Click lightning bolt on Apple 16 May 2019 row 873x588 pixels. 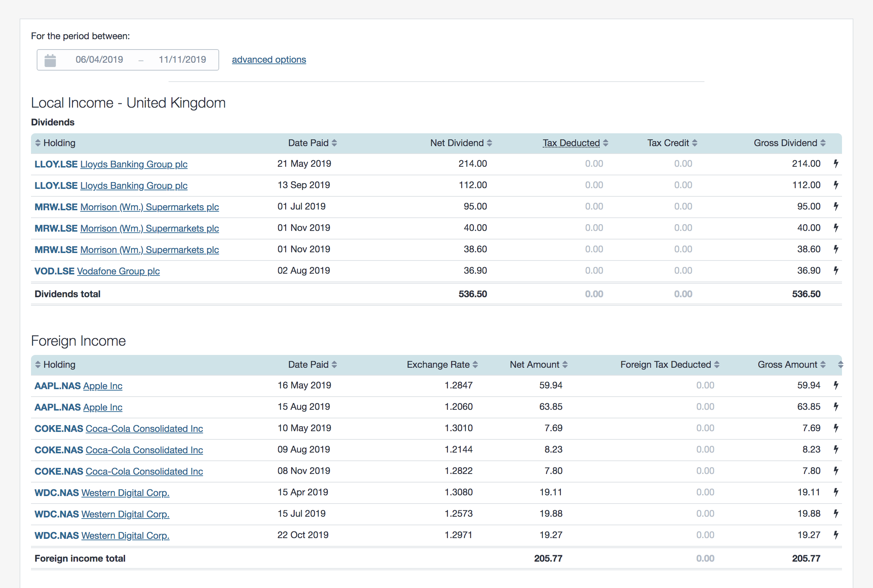(x=836, y=385)
